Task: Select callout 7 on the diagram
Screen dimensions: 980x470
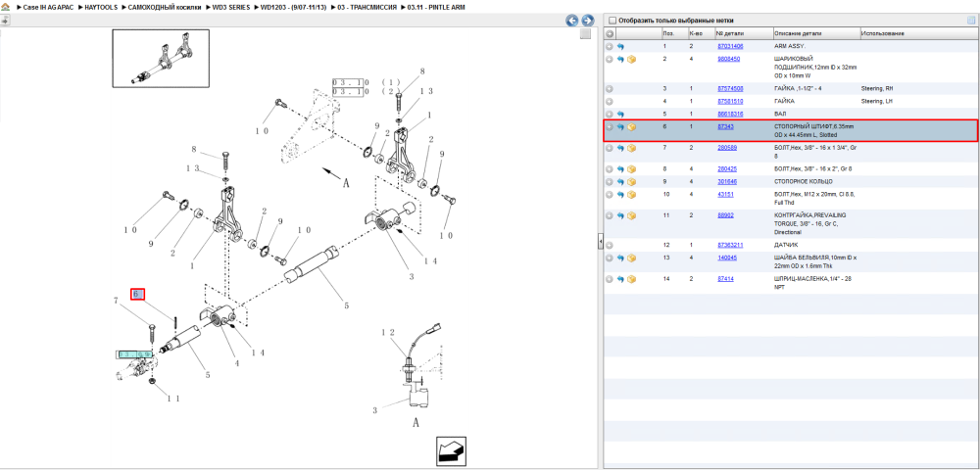Action: tap(117, 301)
